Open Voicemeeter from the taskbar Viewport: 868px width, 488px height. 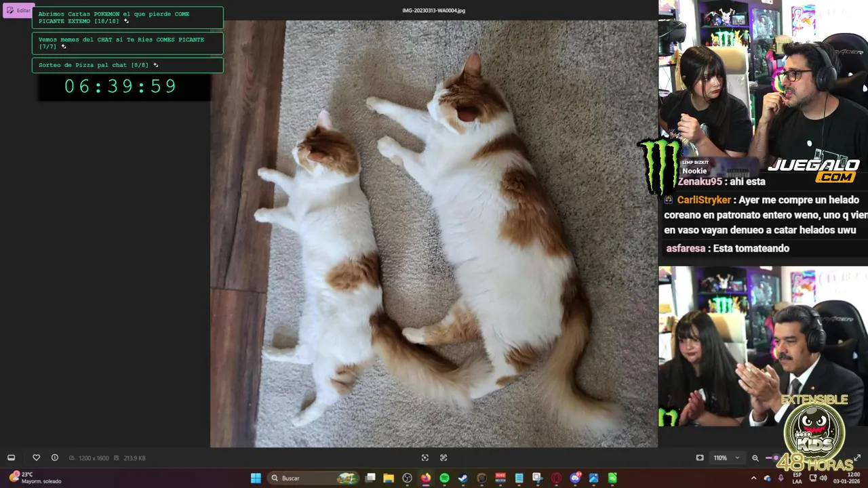click(500, 478)
